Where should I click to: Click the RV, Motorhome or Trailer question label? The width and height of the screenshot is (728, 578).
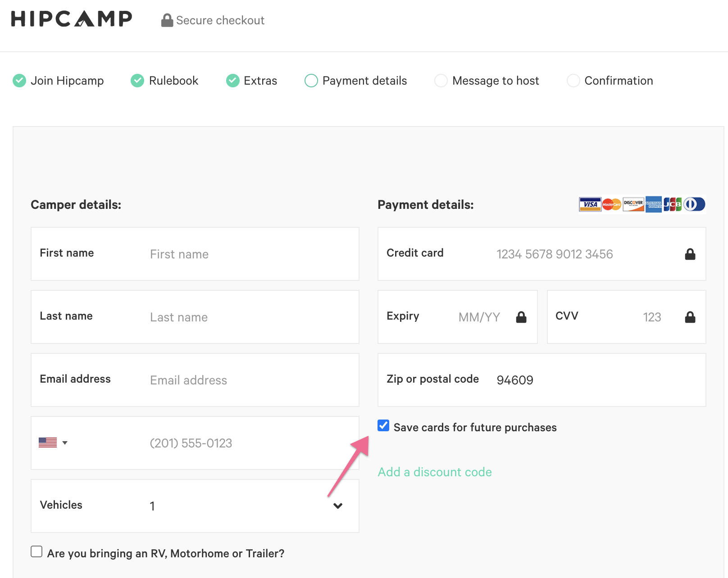[x=166, y=553]
